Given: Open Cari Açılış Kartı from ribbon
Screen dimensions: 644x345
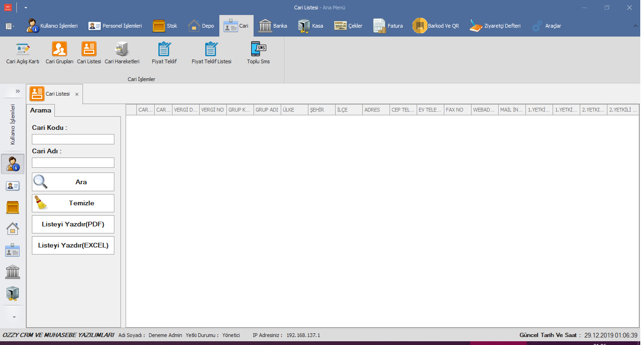Looking at the screenshot, I should tap(22, 52).
